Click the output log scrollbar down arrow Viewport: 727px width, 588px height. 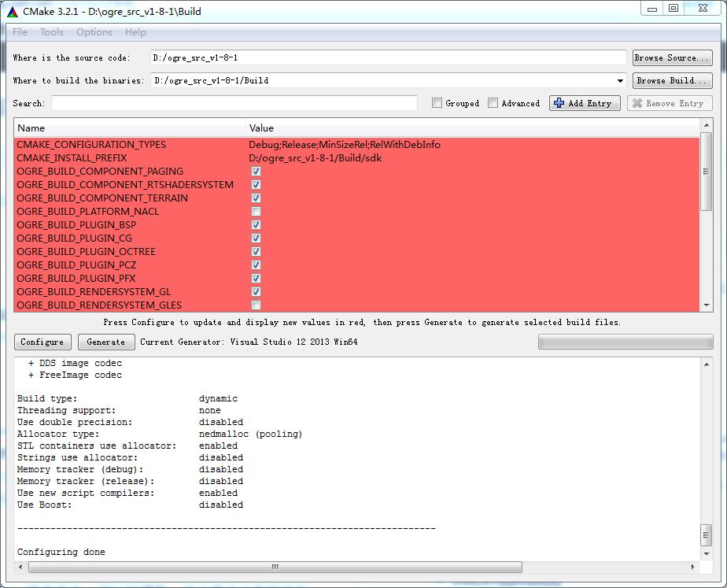706,553
